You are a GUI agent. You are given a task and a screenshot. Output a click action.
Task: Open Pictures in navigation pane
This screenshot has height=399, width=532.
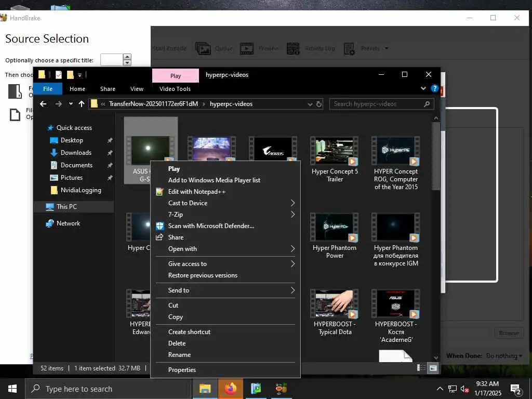pyautogui.click(x=71, y=178)
